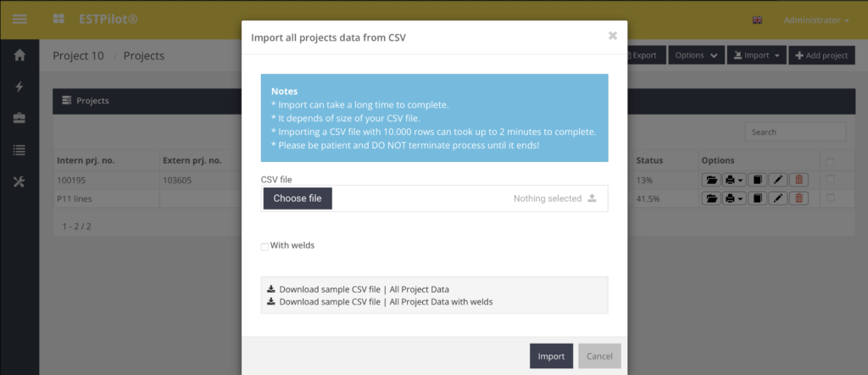This screenshot has height=375, width=868.
Task: Open the list icon in sidebar
Action: point(19,150)
